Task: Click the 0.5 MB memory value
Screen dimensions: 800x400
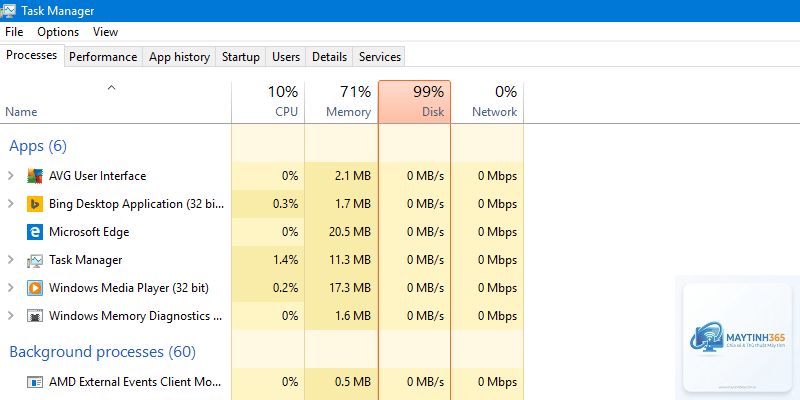Action: (353, 382)
